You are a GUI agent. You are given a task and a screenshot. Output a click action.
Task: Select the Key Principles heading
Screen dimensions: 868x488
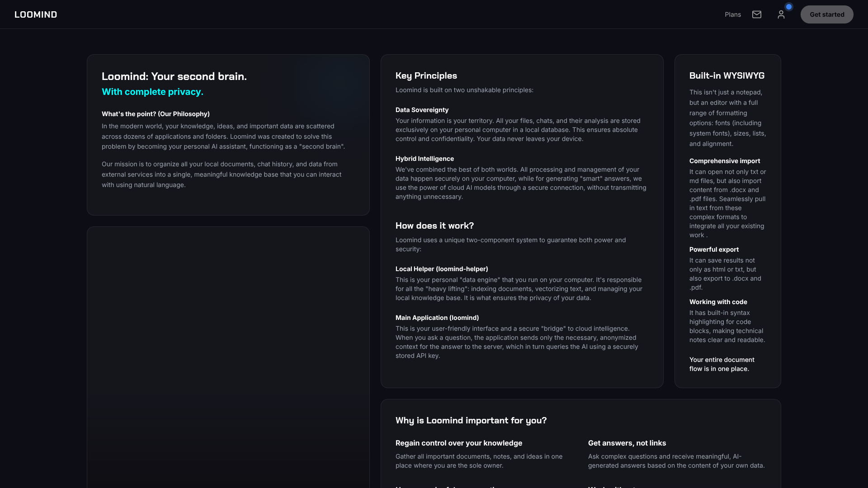pos(426,75)
